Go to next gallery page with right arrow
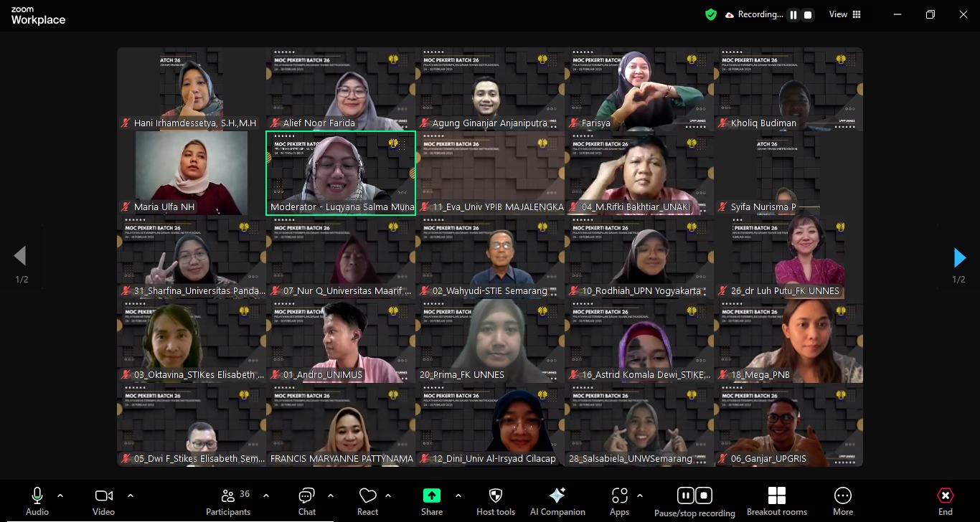Image resolution: width=980 pixels, height=522 pixels. tap(959, 257)
